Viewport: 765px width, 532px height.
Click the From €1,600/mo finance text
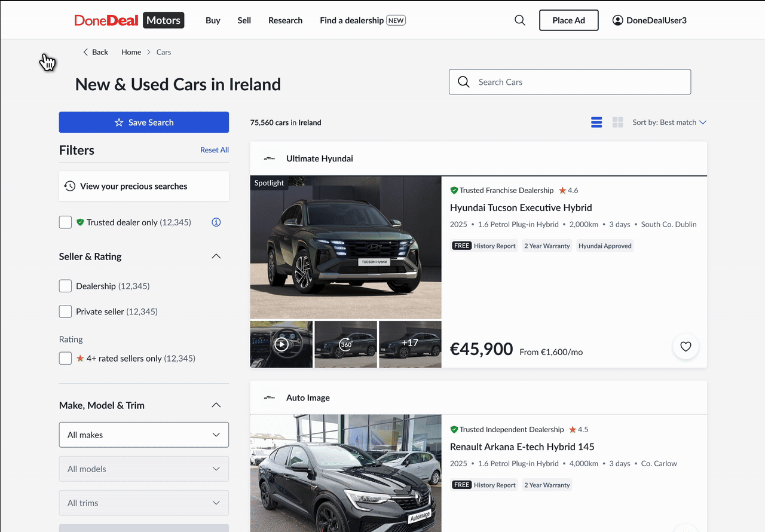pos(551,352)
